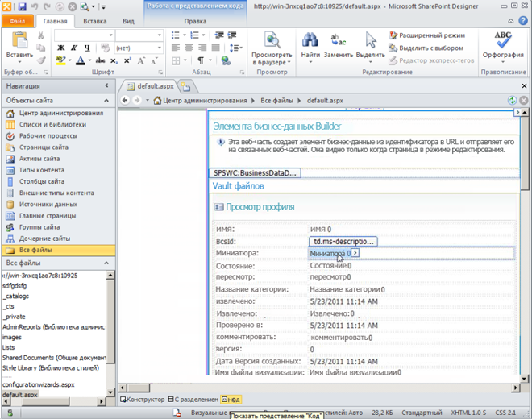Click the new tab icon beside default.aspx
The height and width of the screenshot is (419, 532).
(x=185, y=87)
